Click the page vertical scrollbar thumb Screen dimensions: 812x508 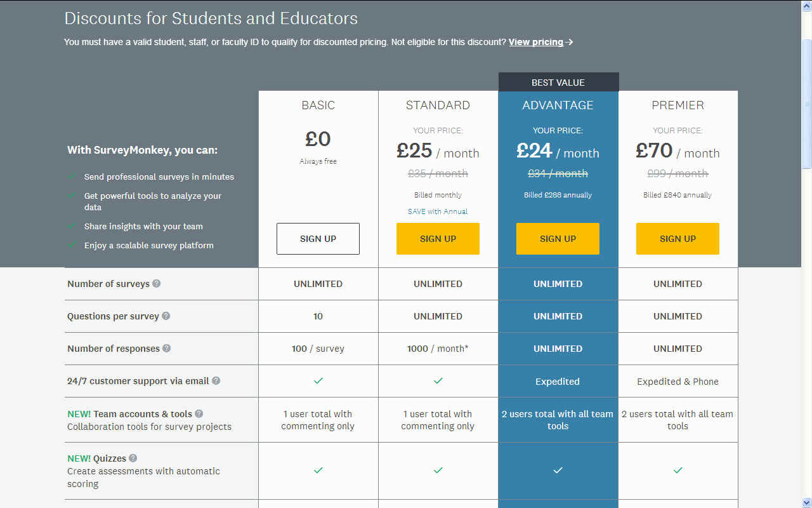point(806,103)
